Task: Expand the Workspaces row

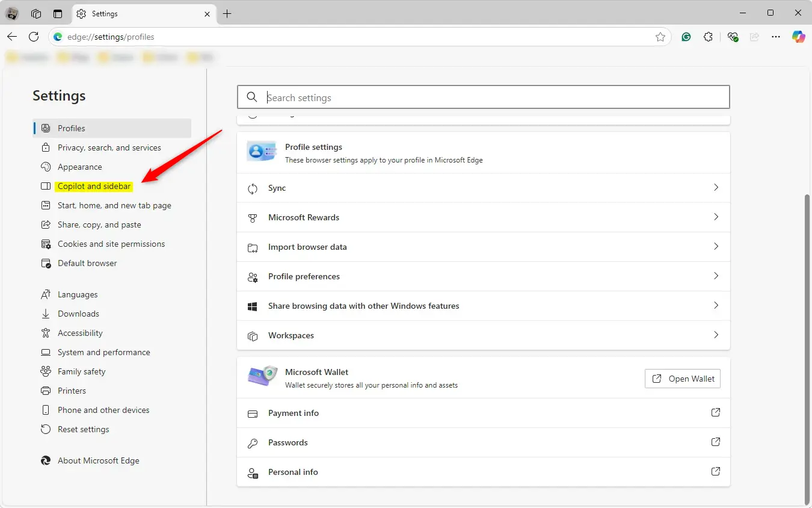Action: (483, 335)
